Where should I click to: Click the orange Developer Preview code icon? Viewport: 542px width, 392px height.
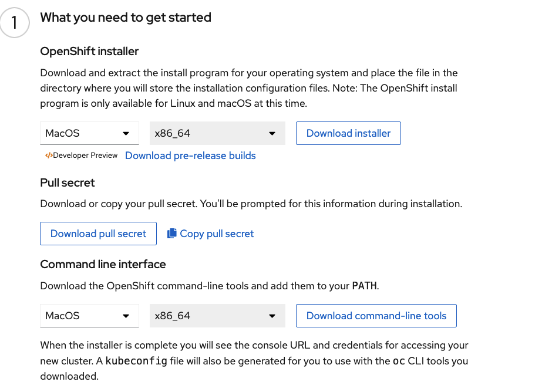49,156
